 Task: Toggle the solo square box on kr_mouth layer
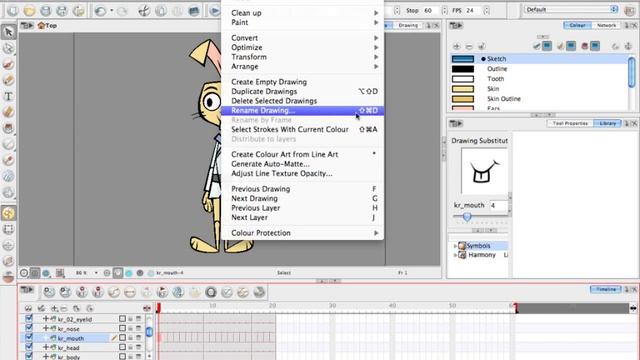tap(122, 338)
